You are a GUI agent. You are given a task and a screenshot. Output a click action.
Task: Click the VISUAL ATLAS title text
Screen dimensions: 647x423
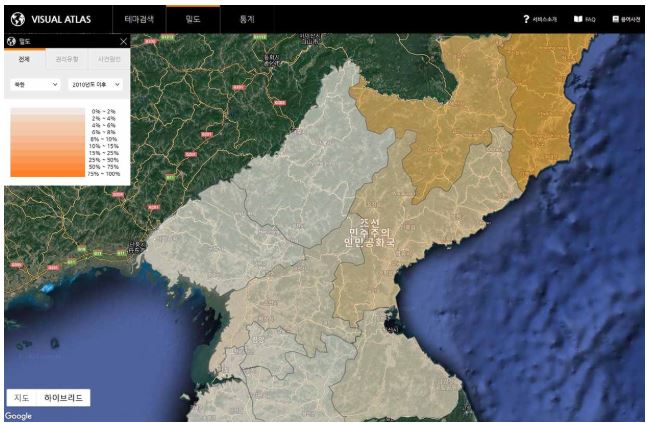pyautogui.click(x=61, y=19)
